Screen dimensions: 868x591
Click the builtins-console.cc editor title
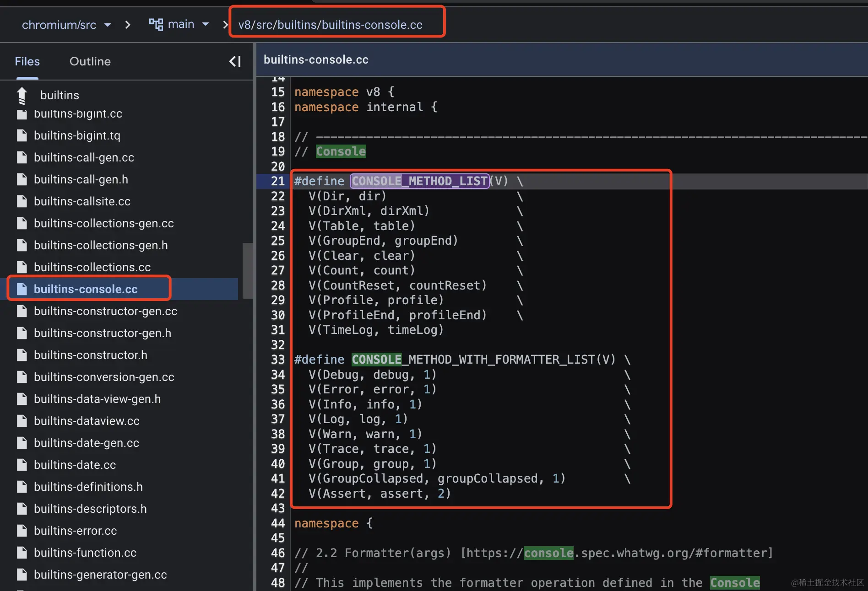click(x=316, y=59)
